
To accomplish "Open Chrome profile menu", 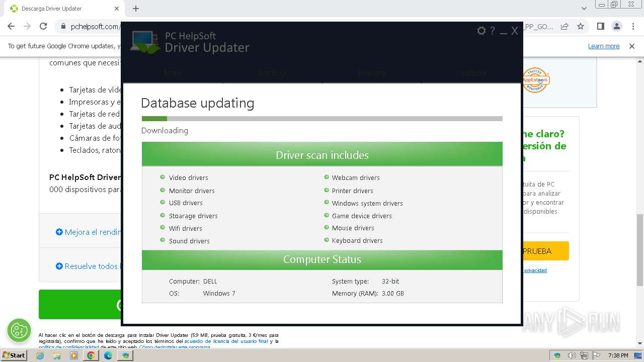I will coord(616,26).
